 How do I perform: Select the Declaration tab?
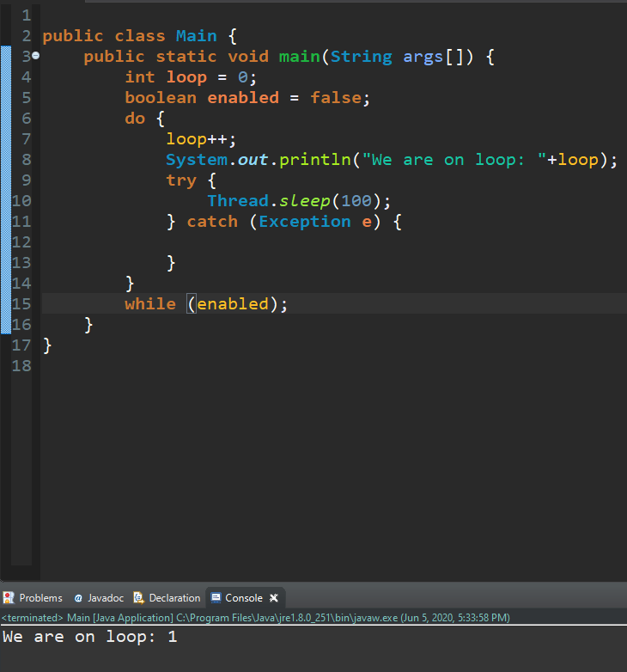174,598
